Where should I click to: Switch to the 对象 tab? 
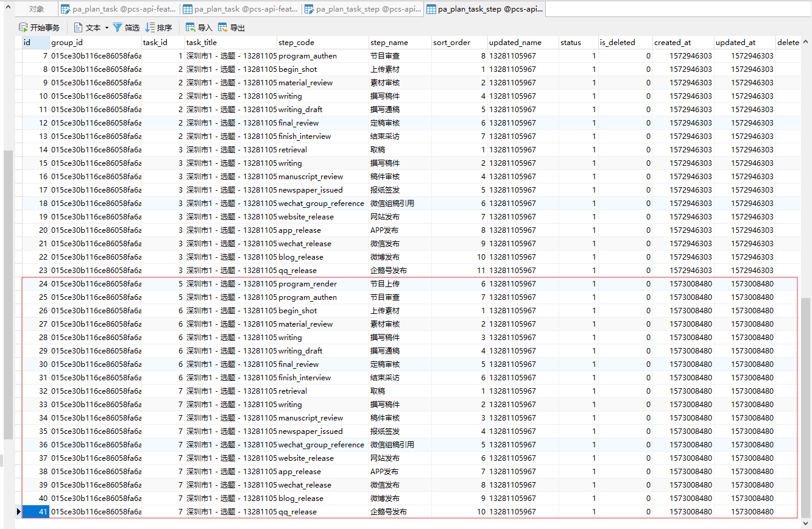[x=37, y=9]
